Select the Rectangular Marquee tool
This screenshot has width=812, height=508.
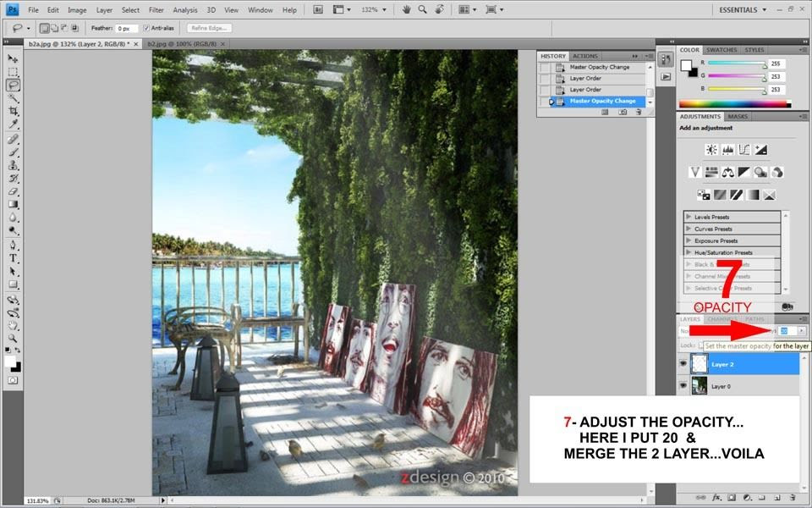13,71
